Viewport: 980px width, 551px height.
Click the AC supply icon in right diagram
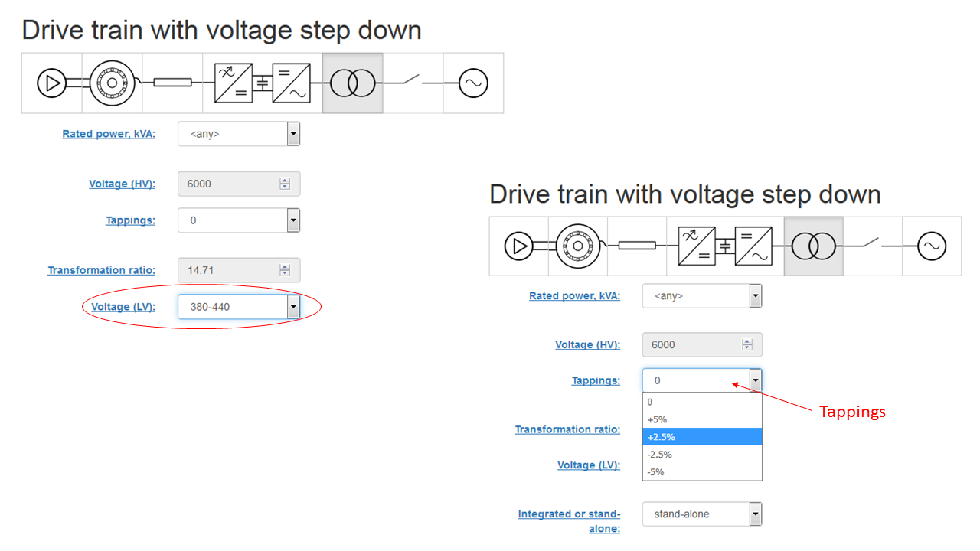tap(932, 246)
